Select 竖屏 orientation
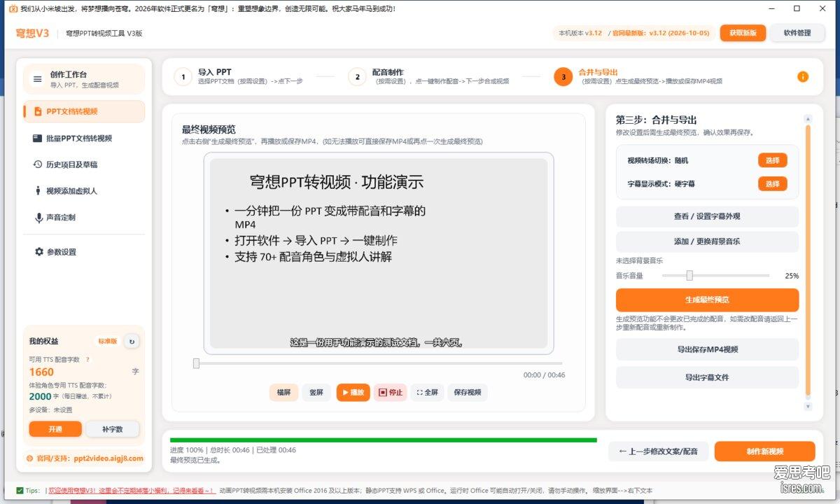 316,393
